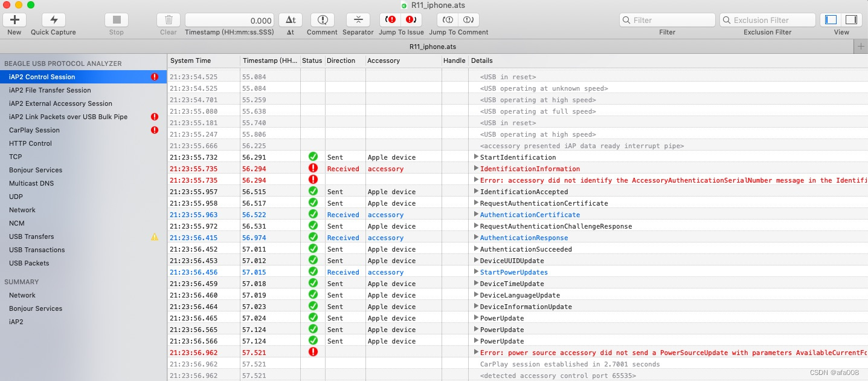The width and height of the screenshot is (868, 381).
Task: Expand the AuthenticationResponse message row
Action: [x=476, y=238]
